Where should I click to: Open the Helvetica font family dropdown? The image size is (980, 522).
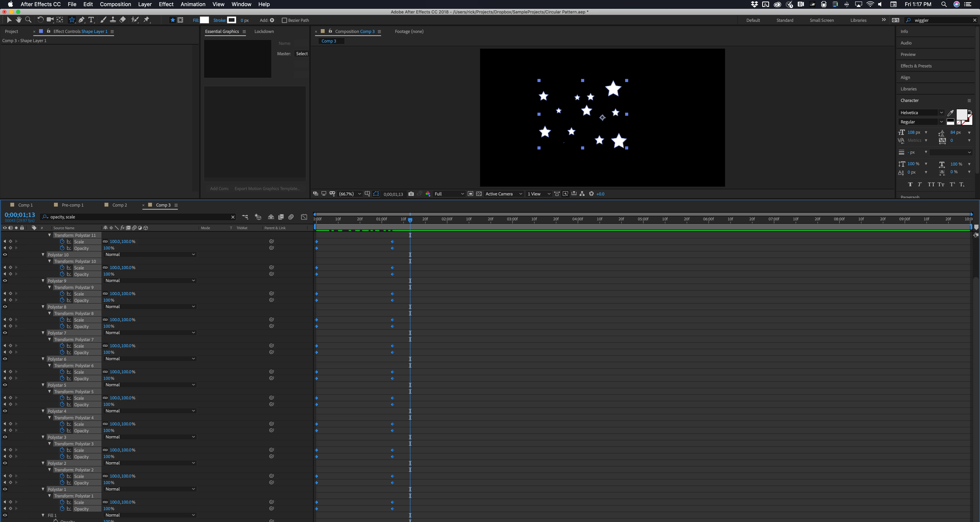tap(921, 113)
